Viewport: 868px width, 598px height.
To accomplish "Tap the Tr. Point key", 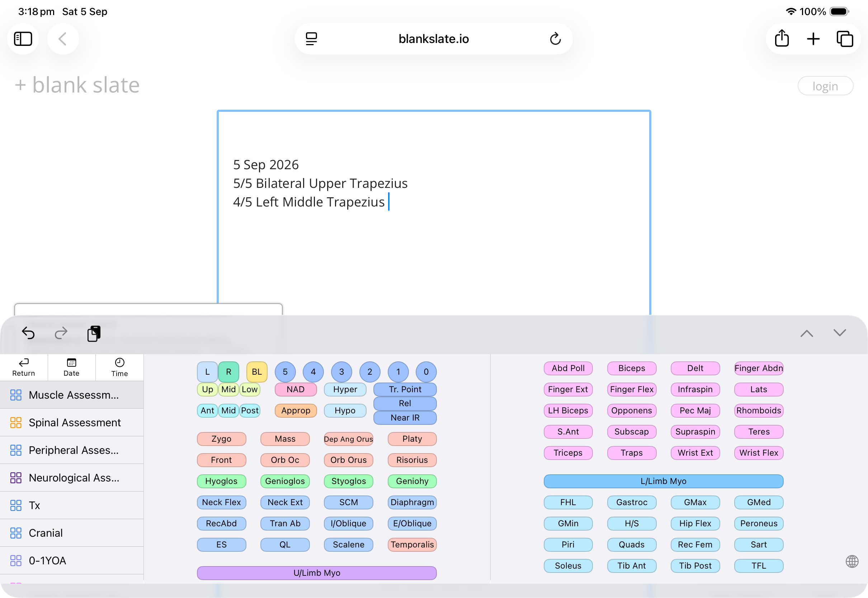I will [x=405, y=389].
